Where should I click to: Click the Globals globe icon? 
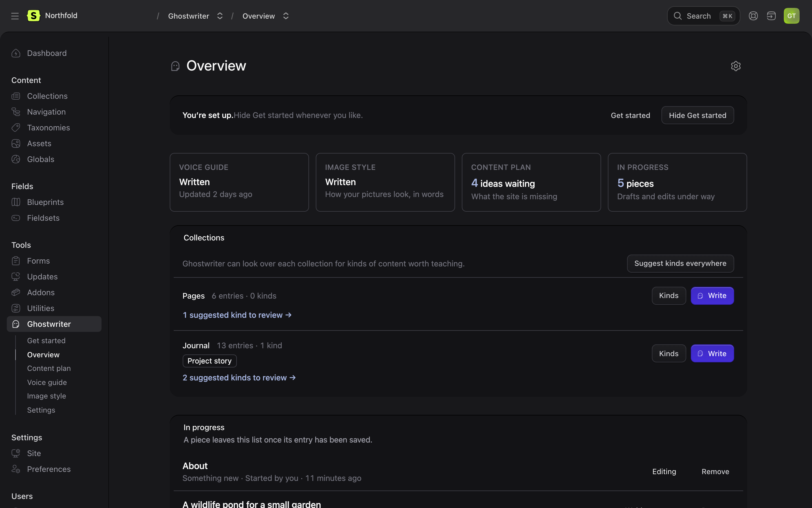click(x=16, y=159)
